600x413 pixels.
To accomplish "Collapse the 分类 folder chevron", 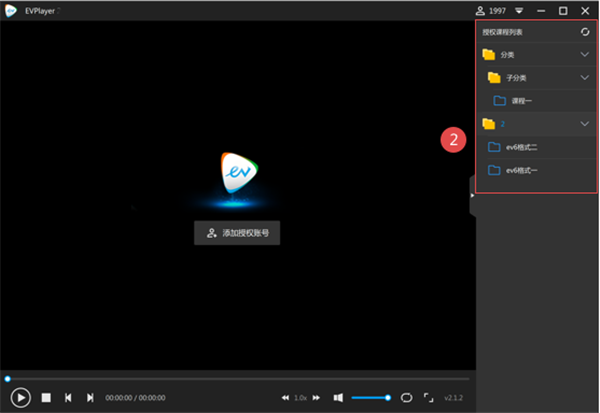I will point(585,54).
